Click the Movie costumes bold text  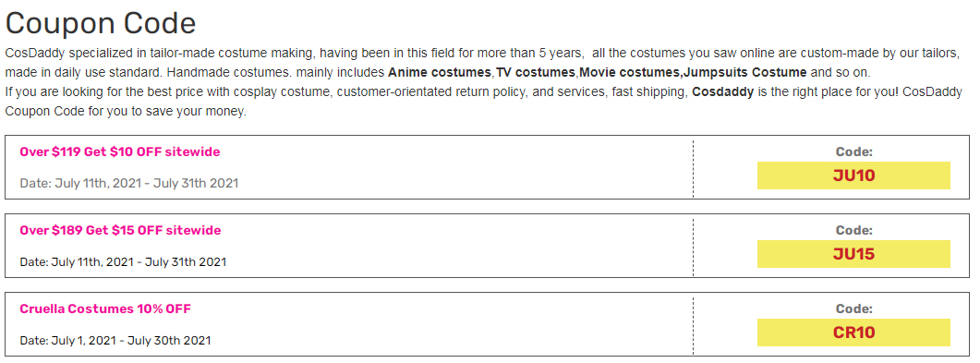pyautogui.click(x=630, y=72)
